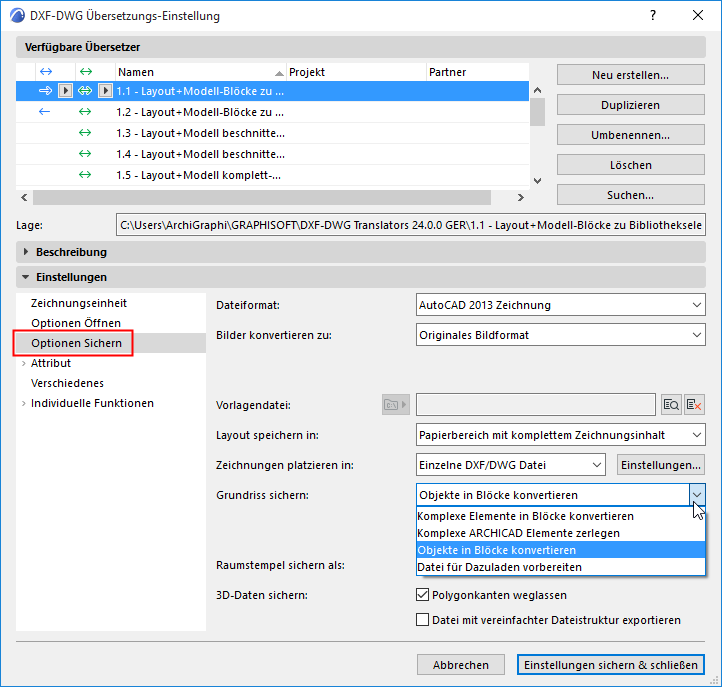Click first play-arrow button in row 1.1
The width and height of the screenshot is (722, 687).
tap(65, 91)
